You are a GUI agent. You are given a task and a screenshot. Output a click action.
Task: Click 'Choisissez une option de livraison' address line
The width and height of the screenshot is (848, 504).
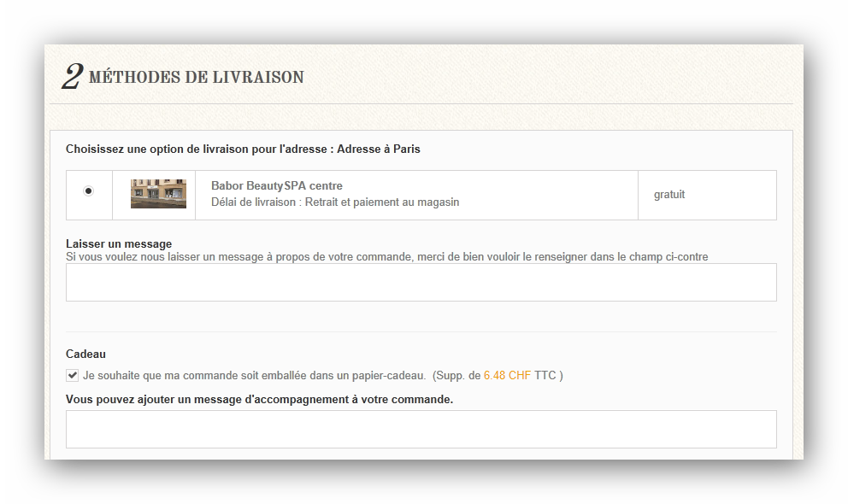[243, 149]
